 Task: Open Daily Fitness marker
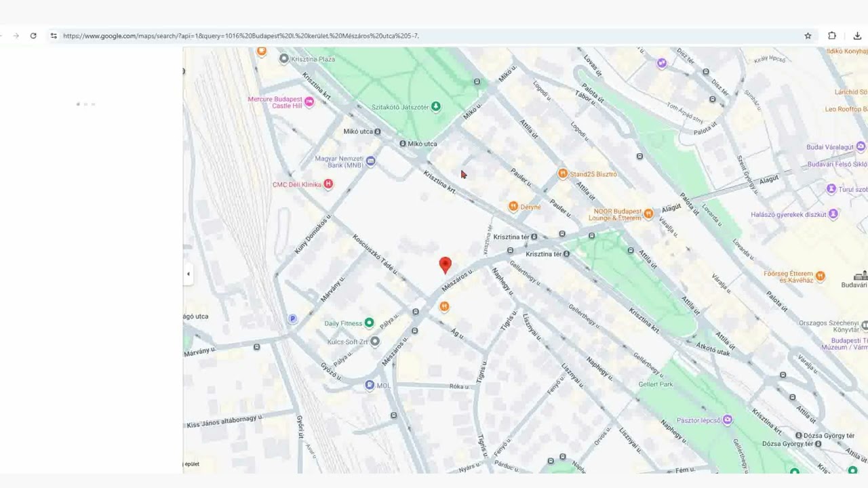369,323
